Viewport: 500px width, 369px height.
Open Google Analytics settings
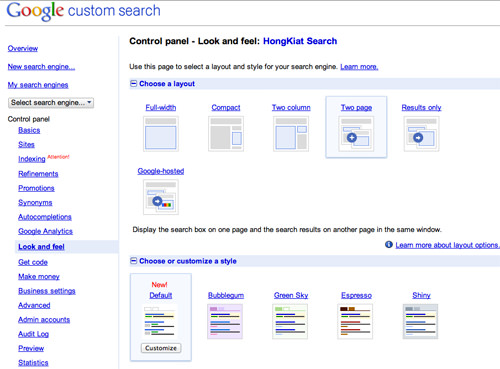coord(45,231)
